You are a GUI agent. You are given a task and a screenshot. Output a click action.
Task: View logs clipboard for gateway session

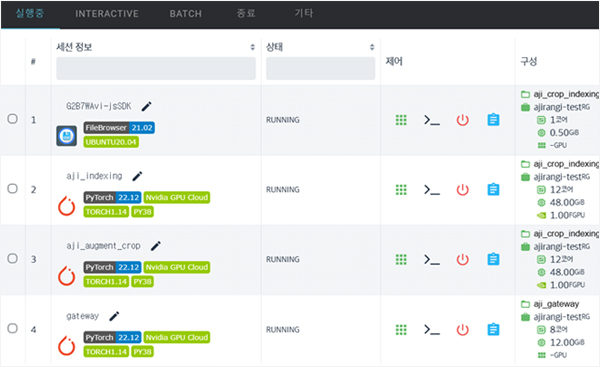coord(493,329)
